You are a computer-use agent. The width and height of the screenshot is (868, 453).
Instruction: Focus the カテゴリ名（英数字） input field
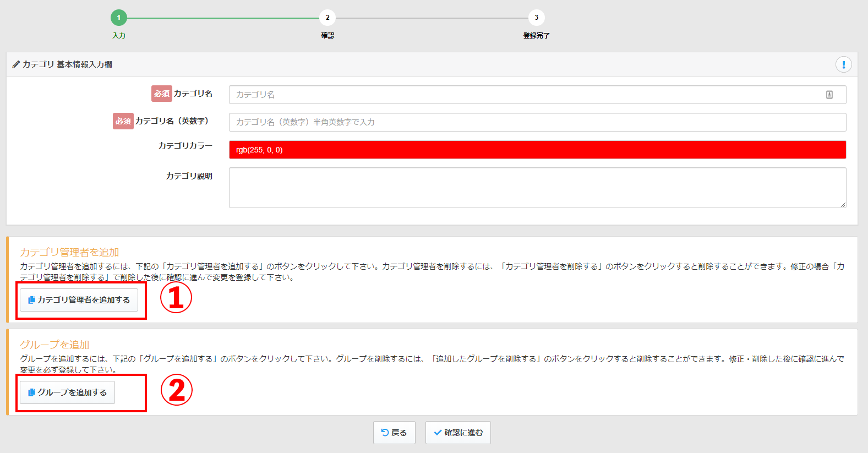(537, 122)
